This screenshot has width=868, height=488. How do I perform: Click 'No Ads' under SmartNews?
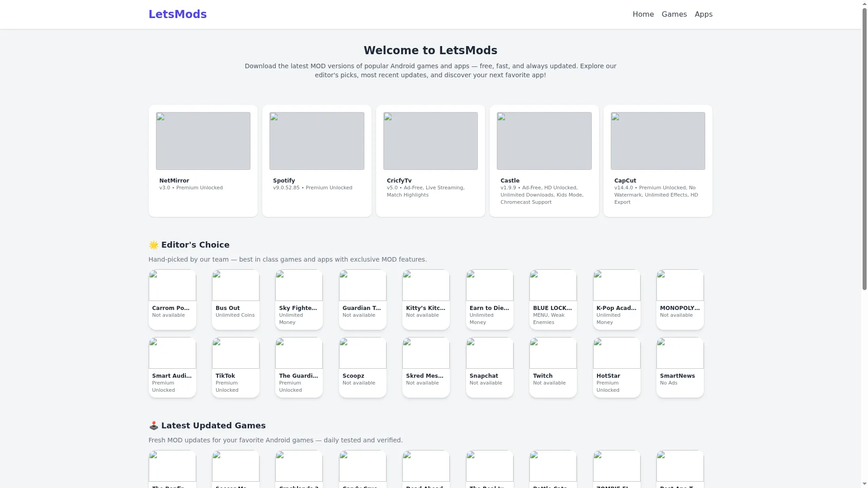click(669, 383)
